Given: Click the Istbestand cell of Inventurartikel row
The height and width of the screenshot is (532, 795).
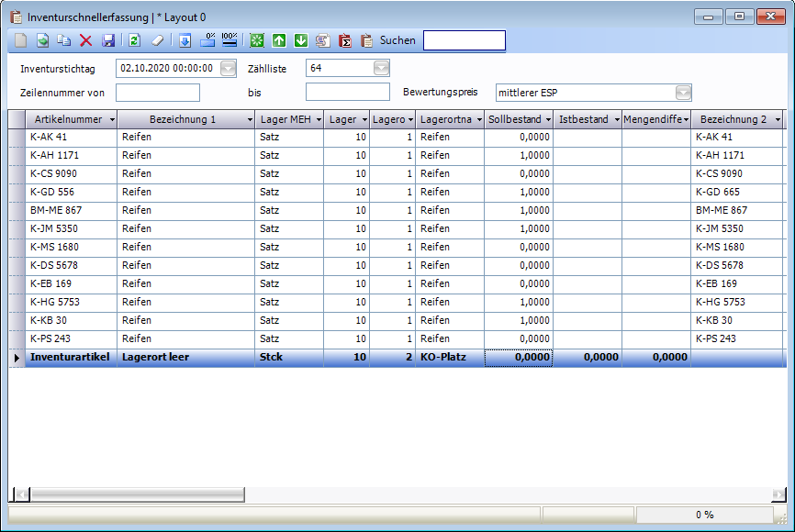Looking at the screenshot, I should pyautogui.click(x=588, y=358).
